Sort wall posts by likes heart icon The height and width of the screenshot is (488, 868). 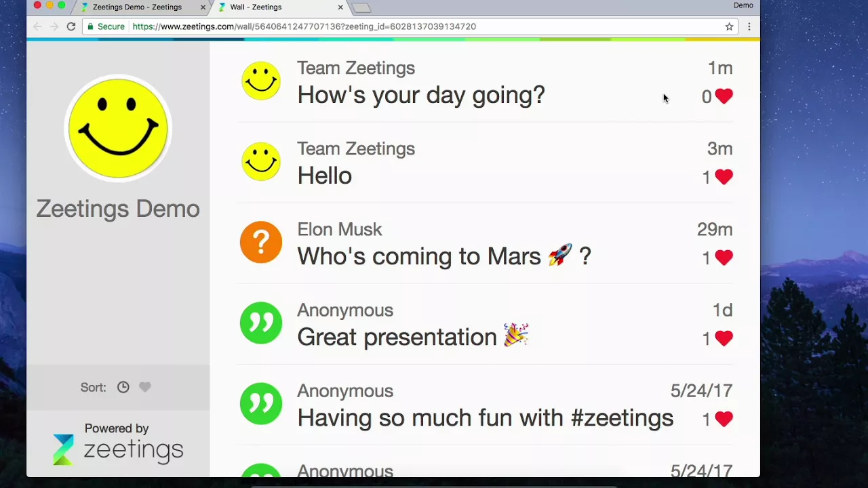point(145,387)
